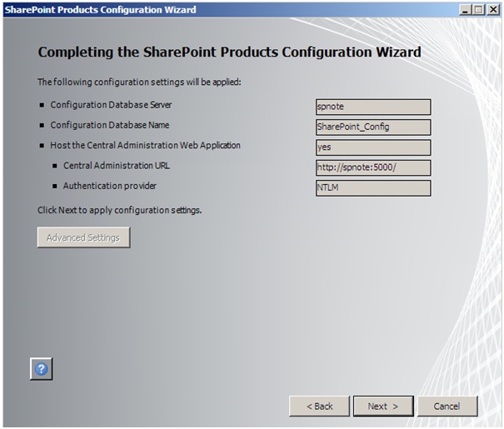This screenshot has width=504, height=429.
Task: Click the 'Authentication provider' label
Action: [110, 186]
